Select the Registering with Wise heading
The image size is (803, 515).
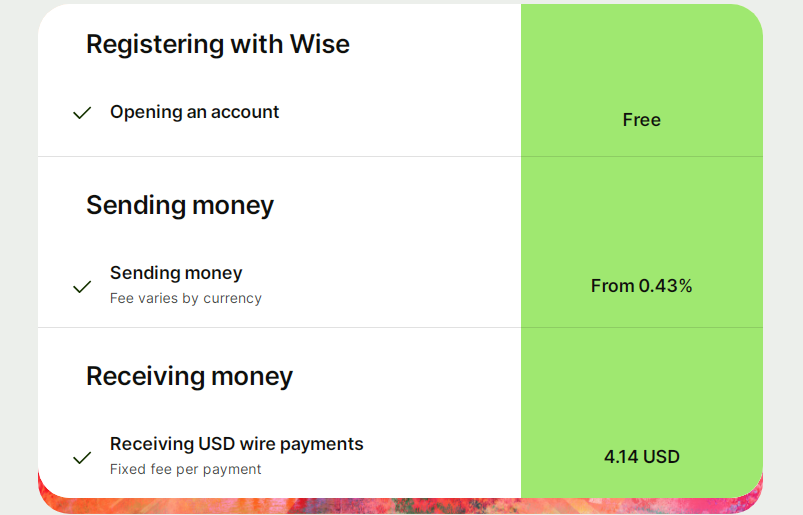pos(217,44)
